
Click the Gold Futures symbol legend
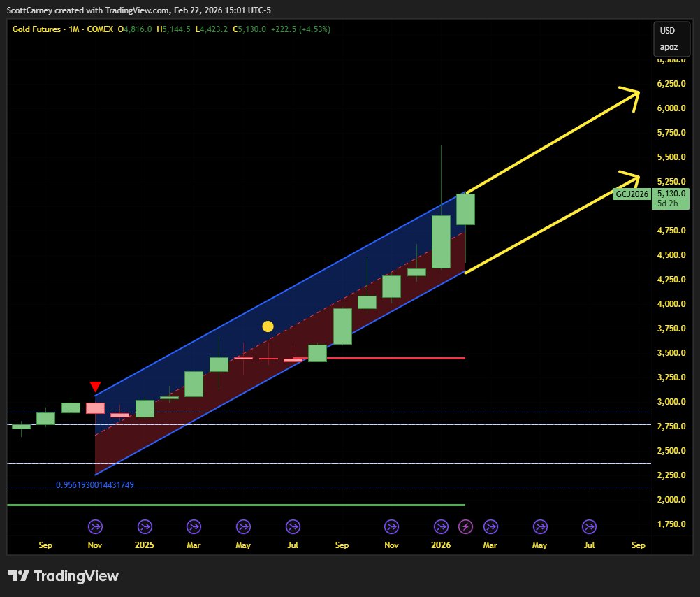36,29
